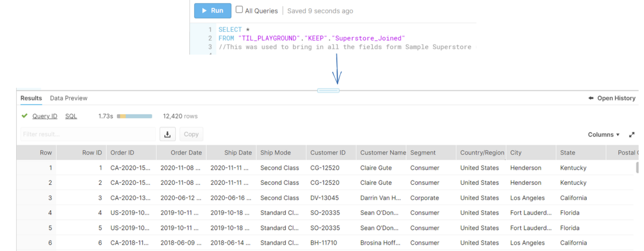Viewport: 644px width, 251px height.
Task: Switch to the Data Preview tab
Action: pos(68,98)
